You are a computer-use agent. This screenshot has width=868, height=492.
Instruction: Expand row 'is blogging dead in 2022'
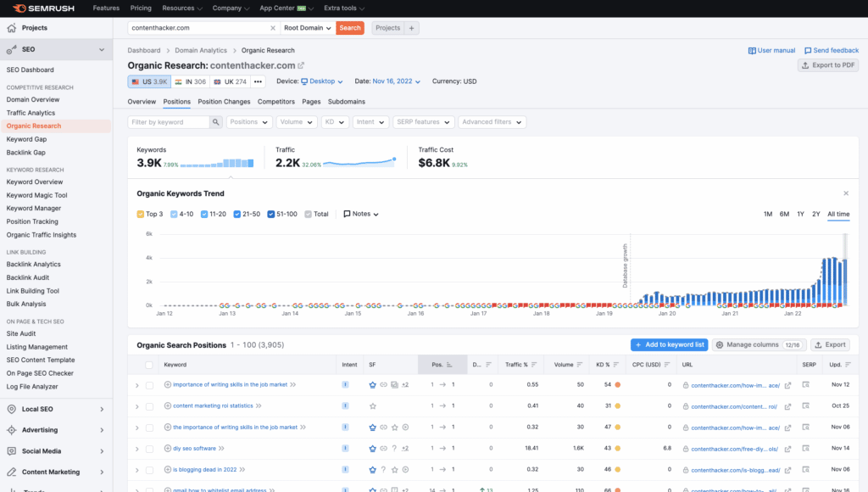[137, 470]
